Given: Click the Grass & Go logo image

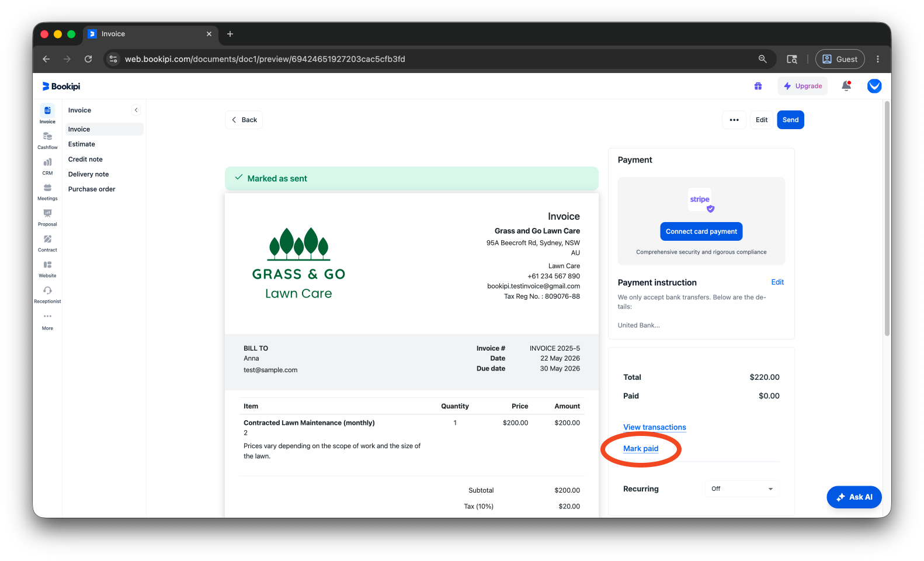Looking at the screenshot, I should (298, 264).
